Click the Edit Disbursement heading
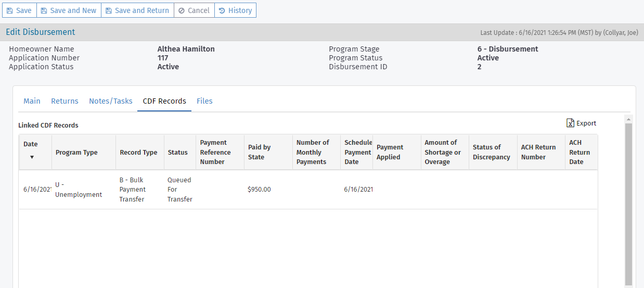The image size is (644, 288). click(41, 32)
